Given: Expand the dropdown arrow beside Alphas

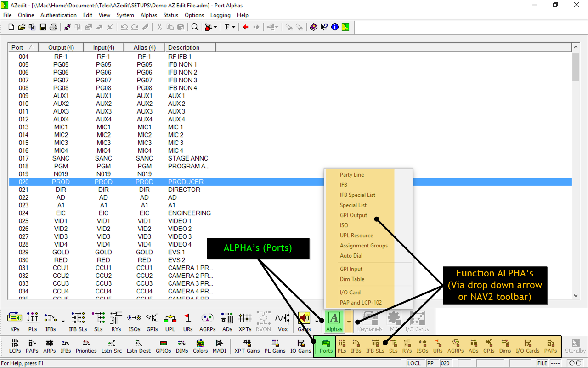Looking at the screenshot, I should 350,321.
